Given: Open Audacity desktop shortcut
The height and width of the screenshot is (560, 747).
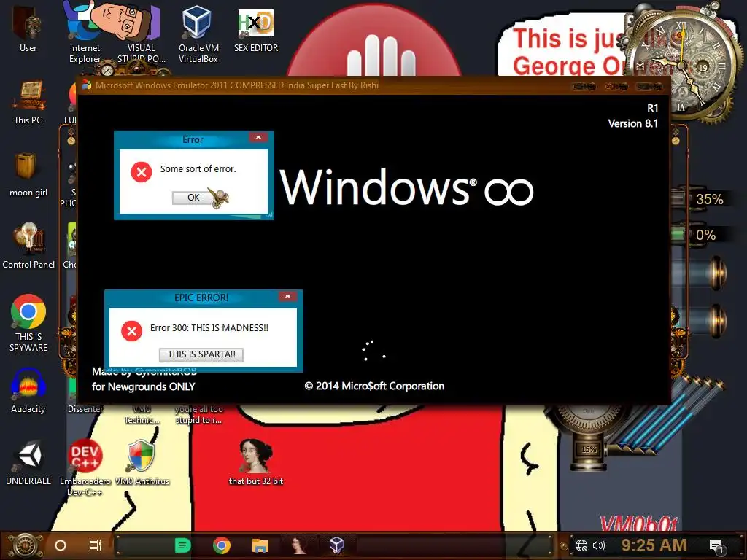Looking at the screenshot, I should pyautogui.click(x=28, y=391).
